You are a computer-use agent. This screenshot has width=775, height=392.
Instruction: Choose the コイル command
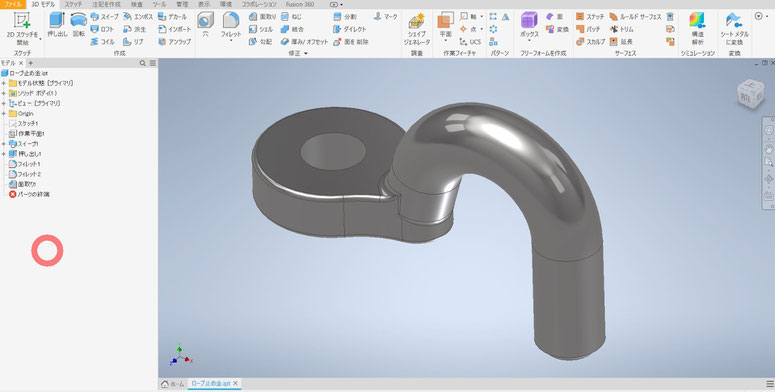coord(103,42)
